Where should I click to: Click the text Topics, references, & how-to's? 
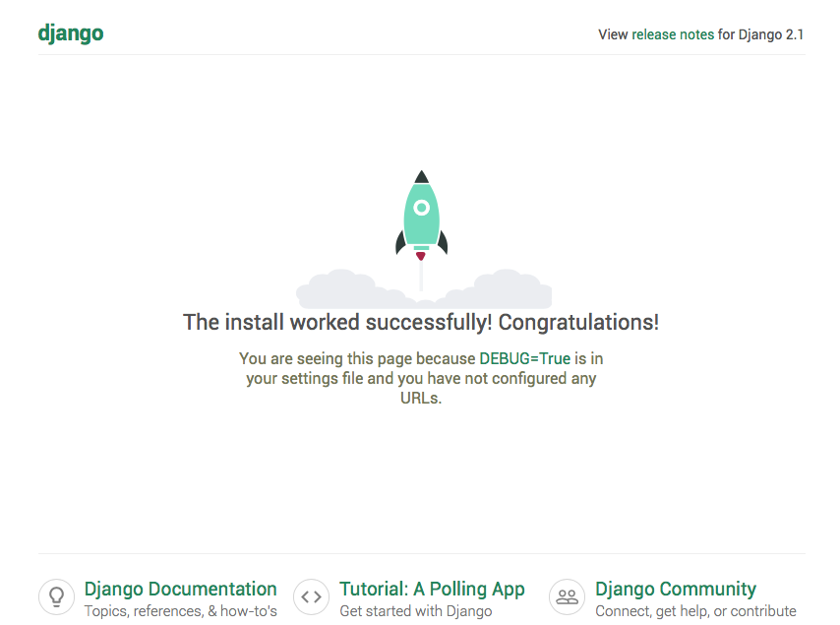pos(181,610)
